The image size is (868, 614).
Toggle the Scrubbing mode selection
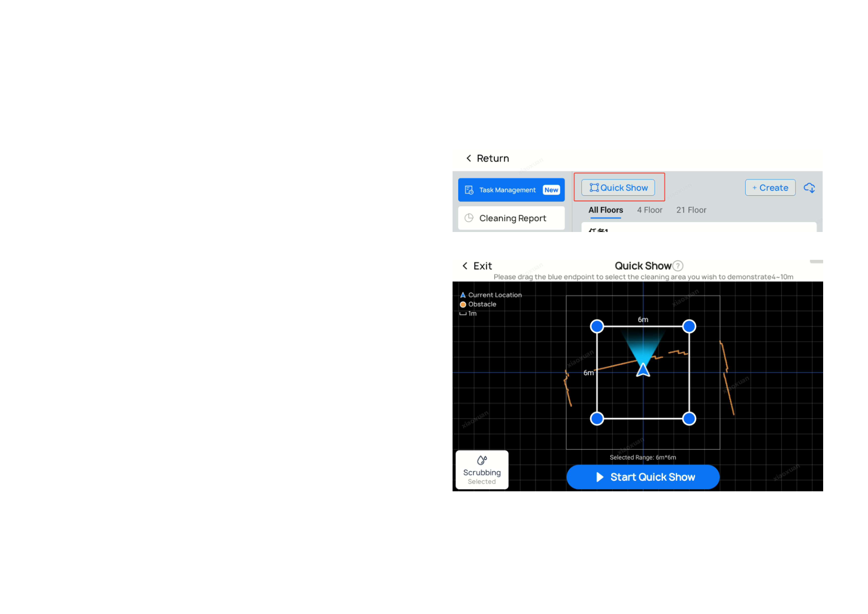(x=481, y=469)
